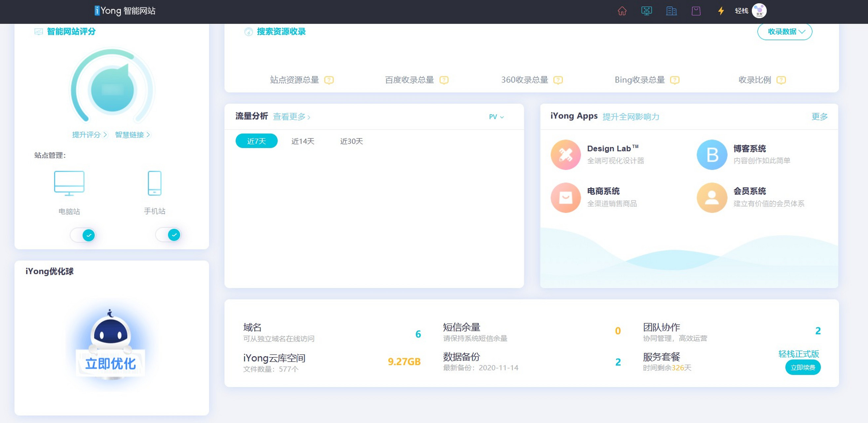Click 查看更多 in 流量分析
This screenshot has height=423, width=868.
click(x=291, y=117)
